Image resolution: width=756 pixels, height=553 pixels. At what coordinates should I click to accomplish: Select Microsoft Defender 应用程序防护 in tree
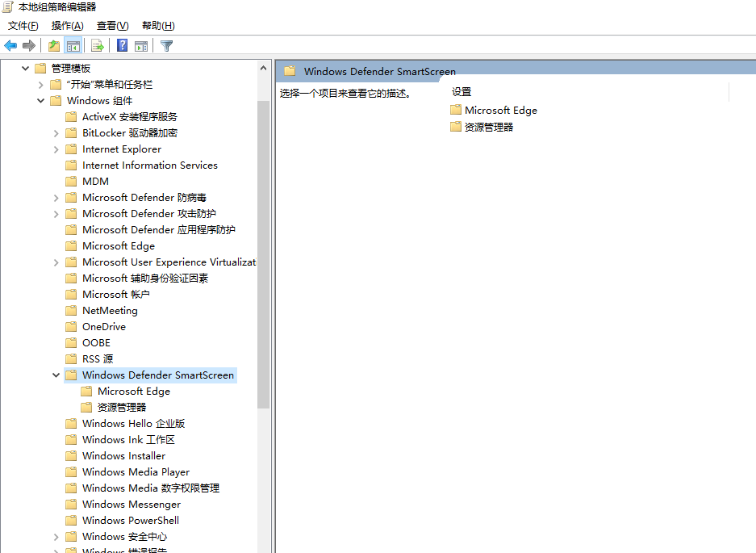point(159,230)
